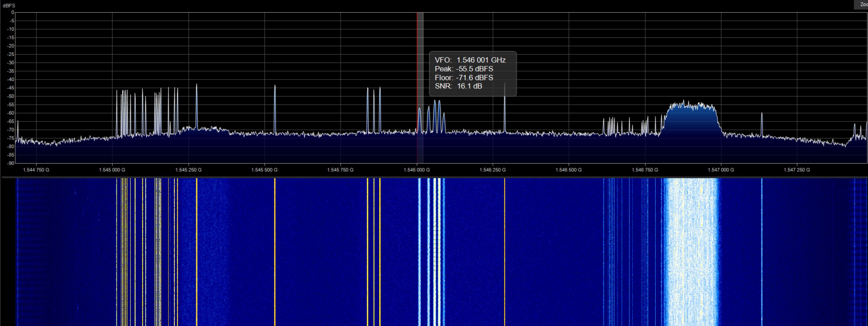This screenshot has width=868, height=326.
Task: Click the -90 level on dBFS scale
Action: point(11,163)
